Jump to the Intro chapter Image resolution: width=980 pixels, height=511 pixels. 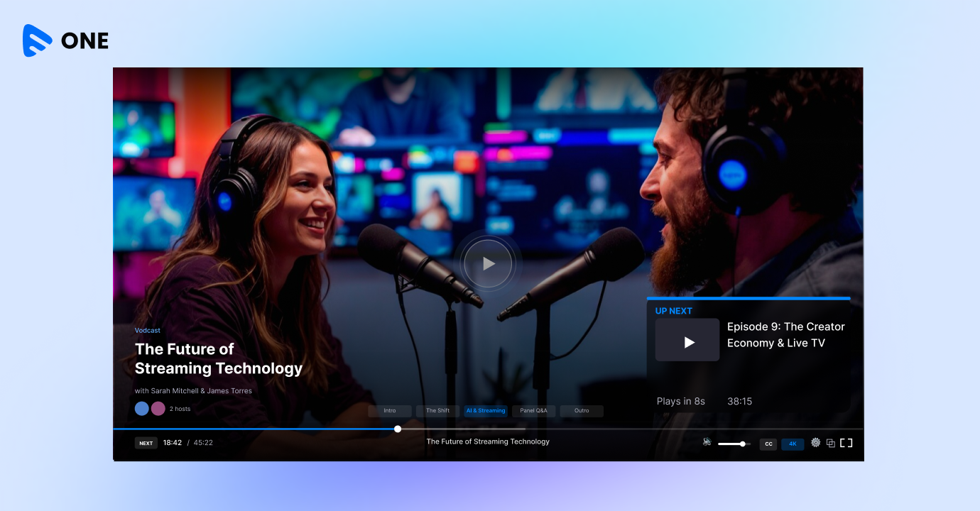tap(390, 411)
